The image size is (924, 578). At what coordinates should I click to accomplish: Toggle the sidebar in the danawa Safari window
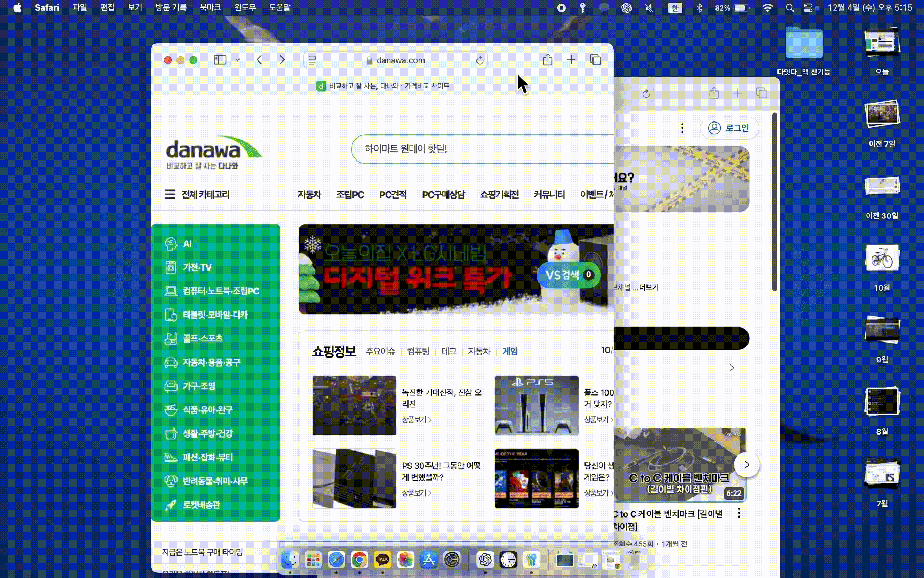[x=220, y=60]
